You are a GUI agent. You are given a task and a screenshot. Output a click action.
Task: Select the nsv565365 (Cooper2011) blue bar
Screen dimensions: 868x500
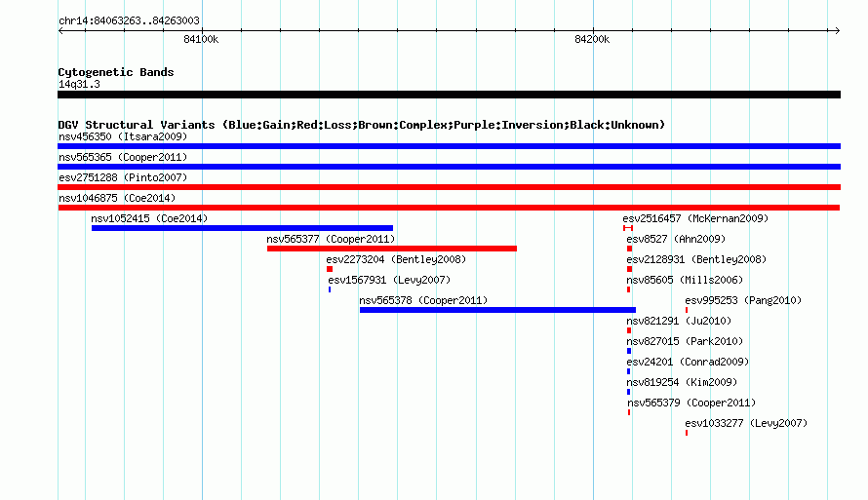pyautogui.click(x=449, y=167)
